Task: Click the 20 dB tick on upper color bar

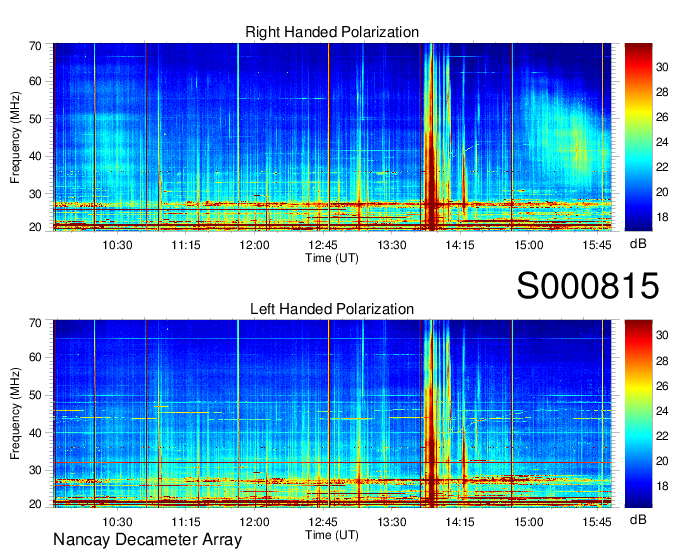Action: (662, 192)
